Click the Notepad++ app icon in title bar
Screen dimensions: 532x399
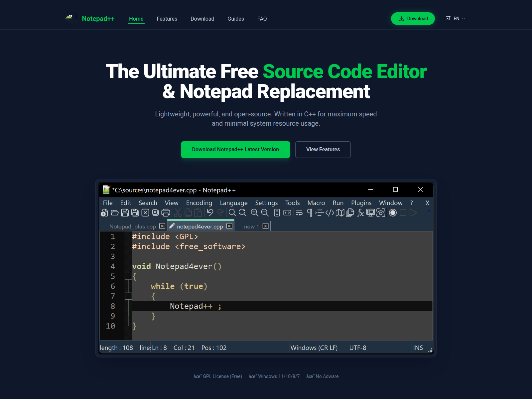point(106,190)
